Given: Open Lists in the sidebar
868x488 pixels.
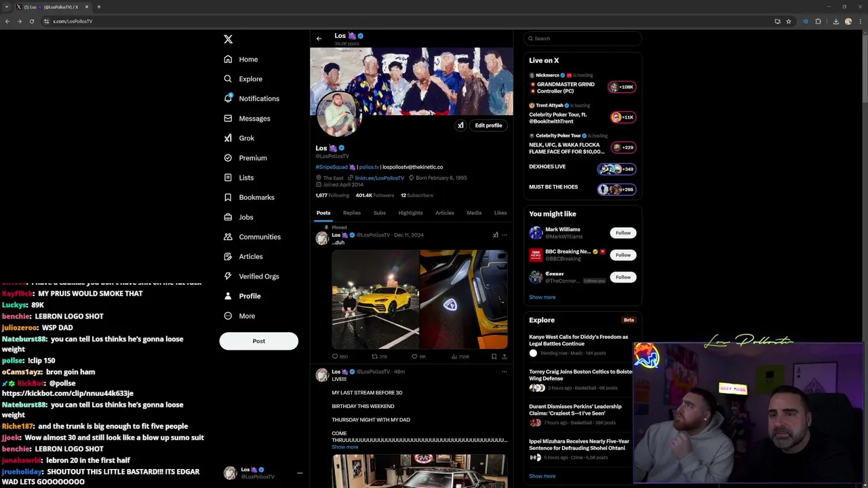Looking at the screenshot, I should point(238,178).
